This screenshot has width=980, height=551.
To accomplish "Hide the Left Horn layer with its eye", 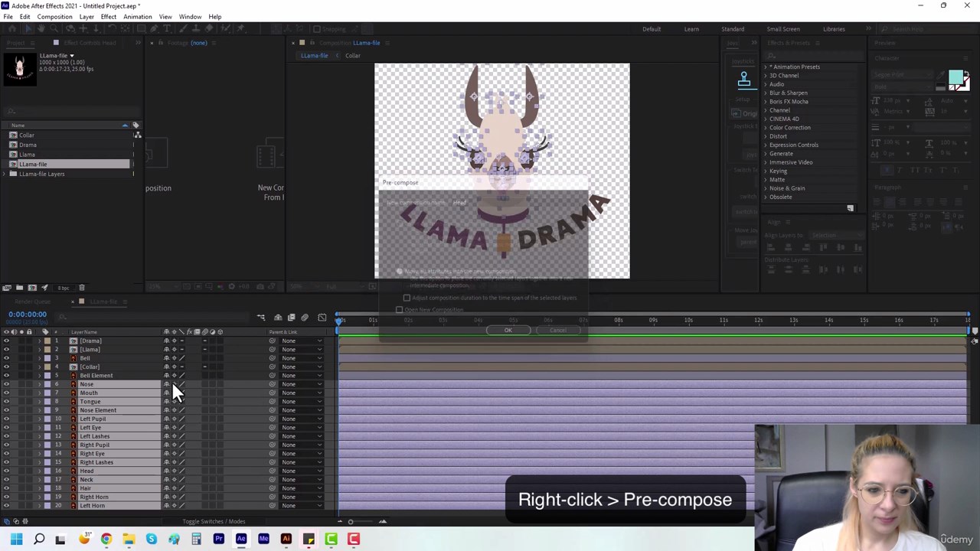I will pyautogui.click(x=6, y=506).
